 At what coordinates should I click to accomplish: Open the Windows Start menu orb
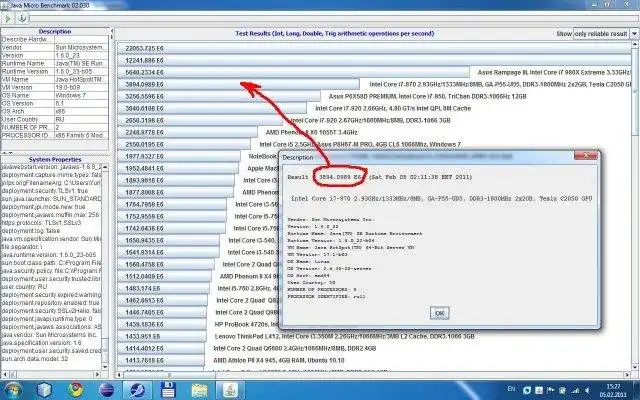click(x=12, y=390)
